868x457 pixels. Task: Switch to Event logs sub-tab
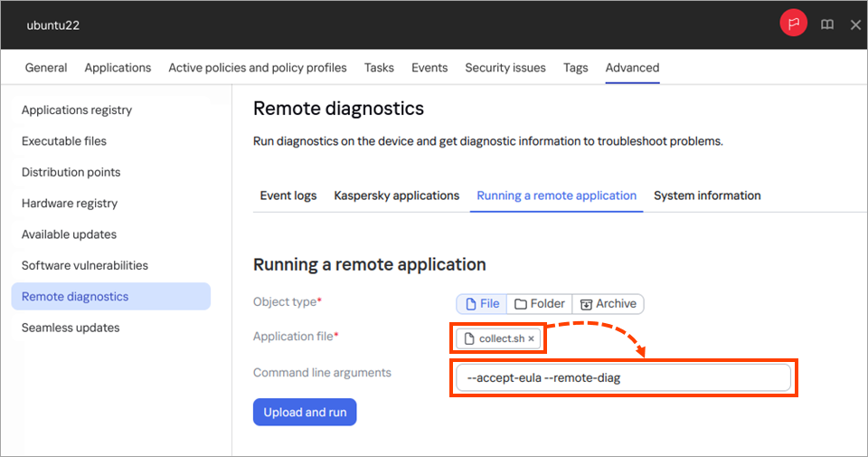[288, 195]
